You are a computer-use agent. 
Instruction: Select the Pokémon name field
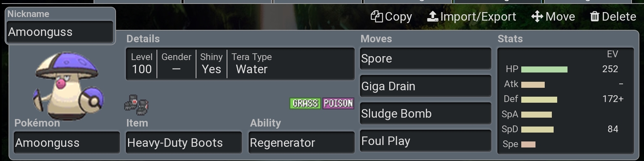click(67, 143)
